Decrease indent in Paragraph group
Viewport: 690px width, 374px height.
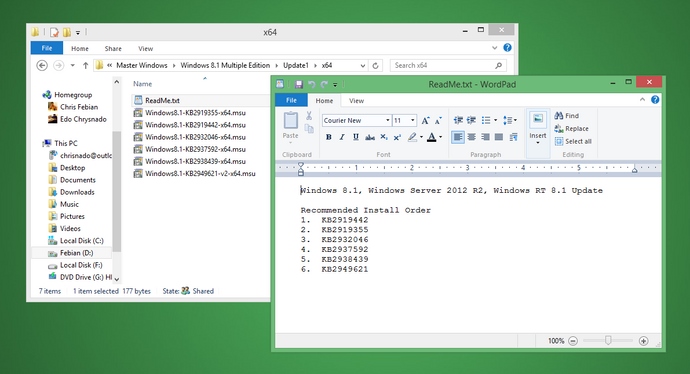coord(458,120)
